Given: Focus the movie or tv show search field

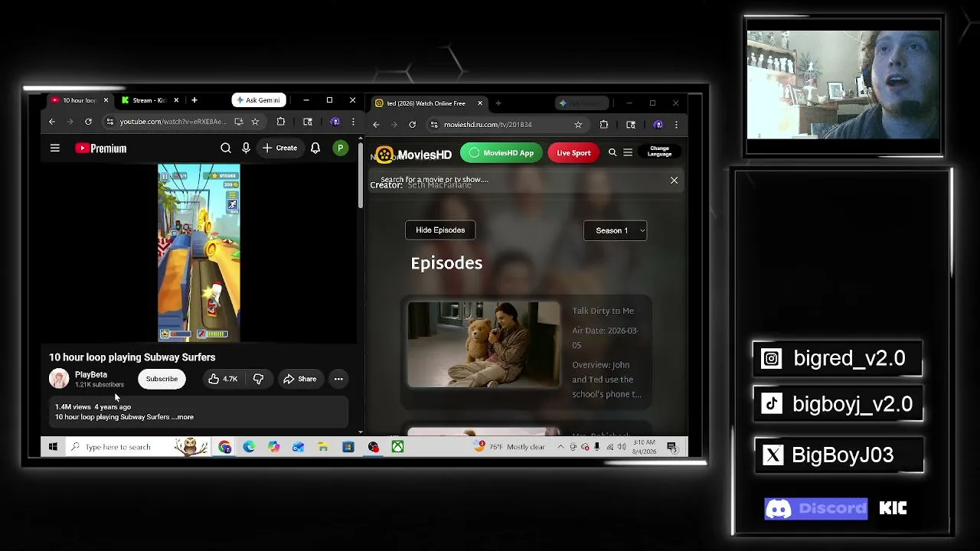Looking at the screenshot, I should [521, 180].
